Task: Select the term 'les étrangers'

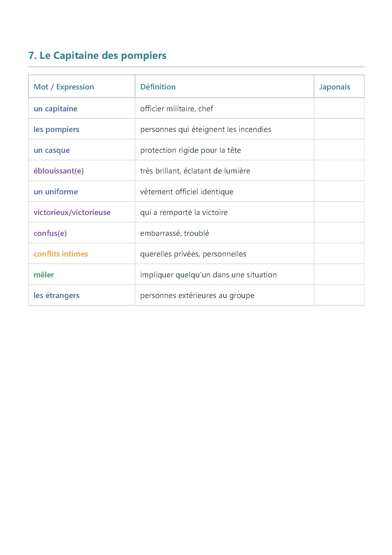Action: 56,295
